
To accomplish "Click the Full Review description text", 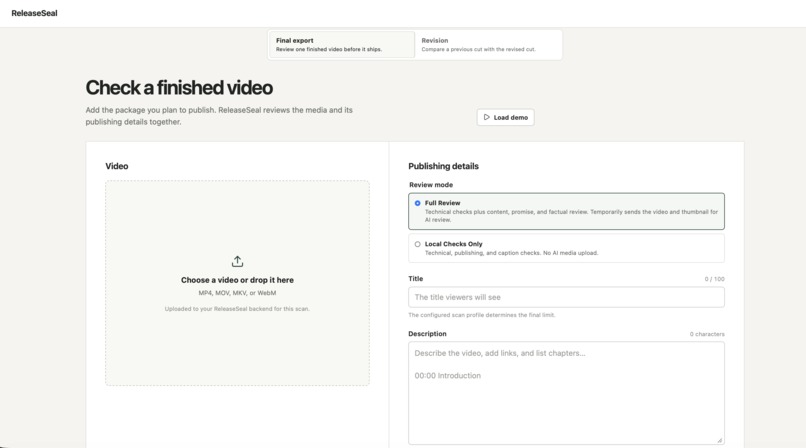I will coord(571,215).
